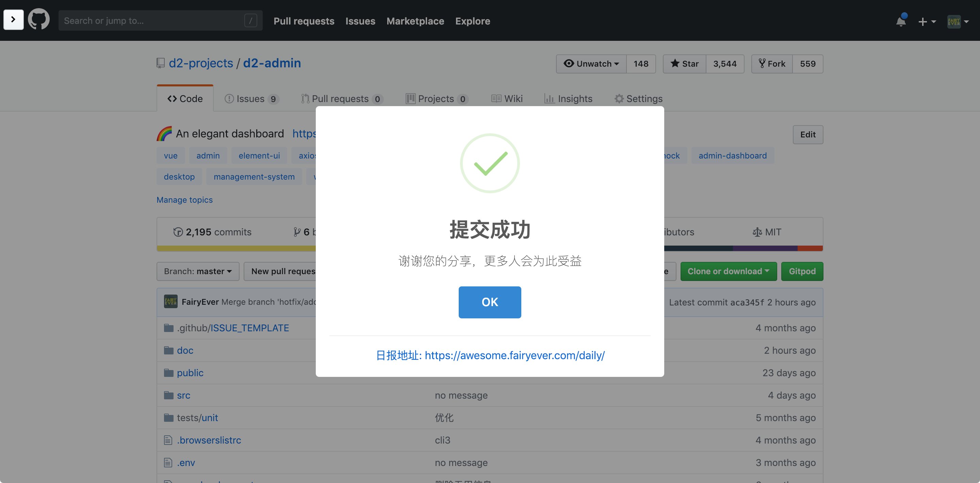Expand the Branch: master selector
980x483 pixels.
(x=198, y=271)
